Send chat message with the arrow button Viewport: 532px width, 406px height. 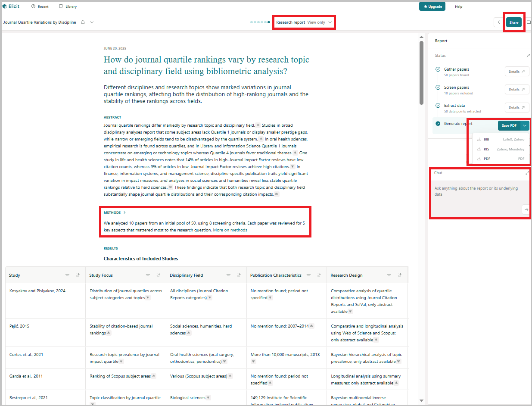[x=526, y=209]
